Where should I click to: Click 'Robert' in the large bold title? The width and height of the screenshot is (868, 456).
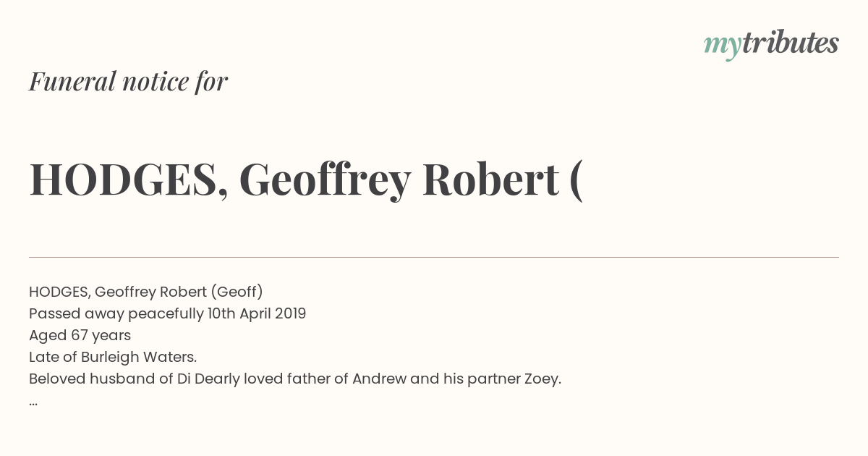(491, 179)
